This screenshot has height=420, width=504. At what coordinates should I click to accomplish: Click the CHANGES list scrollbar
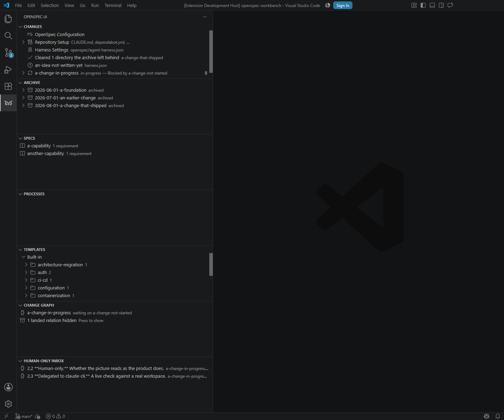pos(211,51)
